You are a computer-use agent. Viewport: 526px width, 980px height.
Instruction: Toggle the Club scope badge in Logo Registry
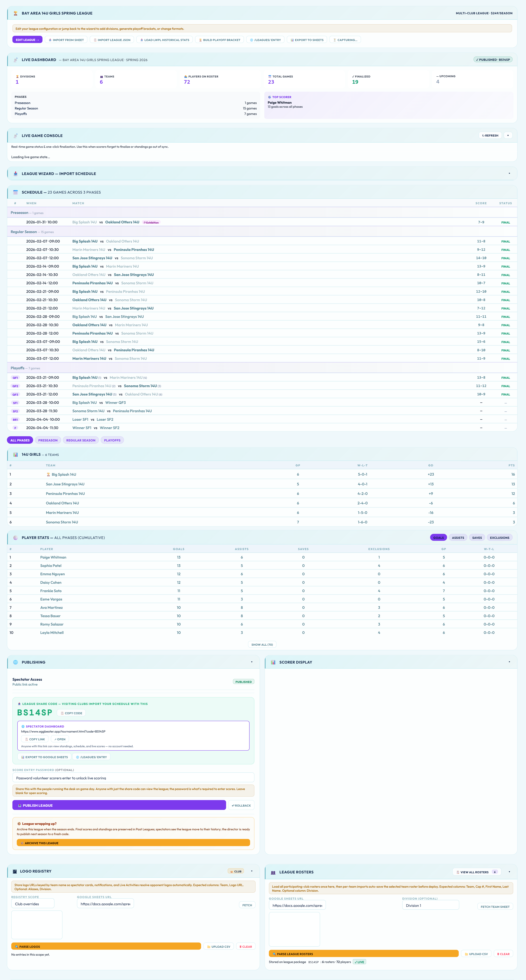click(x=236, y=871)
